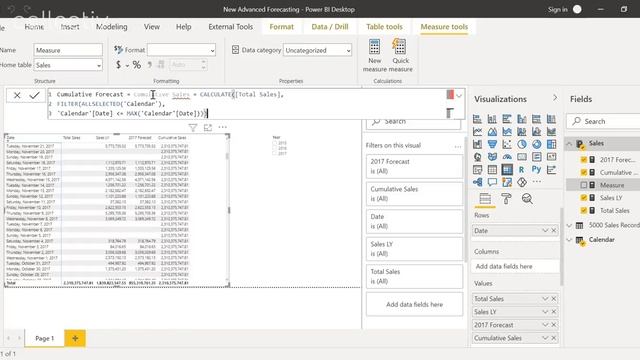This screenshot has width=640, height=360.
Task: Select the Donut chart visual
Action: (537, 144)
